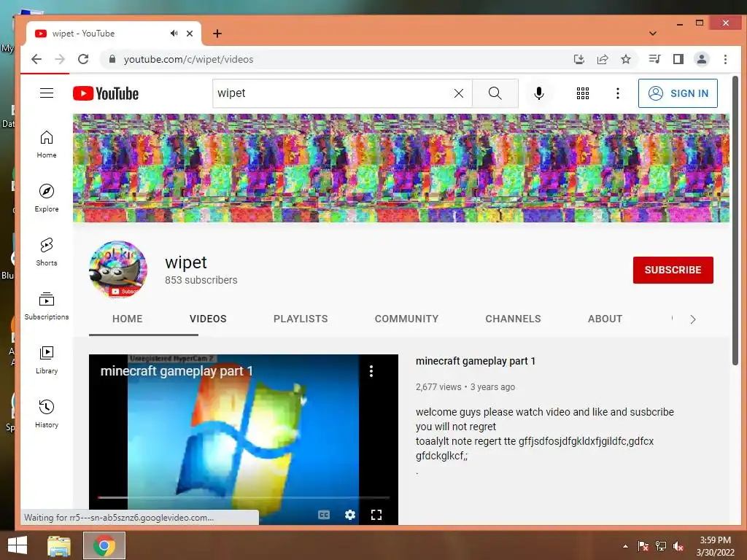This screenshot has height=560, width=747.
Task: Open Chrome's three-dot menu
Action: point(725,59)
